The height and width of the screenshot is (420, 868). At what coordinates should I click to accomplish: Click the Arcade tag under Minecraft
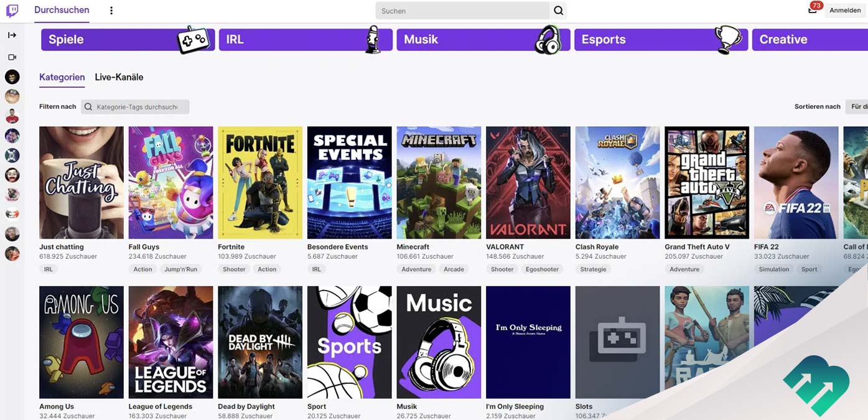[x=454, y=269]
